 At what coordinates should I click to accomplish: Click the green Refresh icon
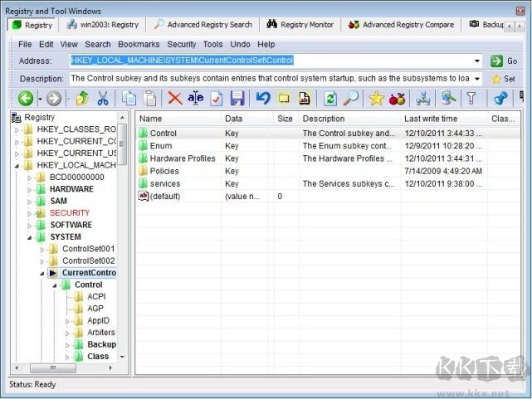point(330,99)
